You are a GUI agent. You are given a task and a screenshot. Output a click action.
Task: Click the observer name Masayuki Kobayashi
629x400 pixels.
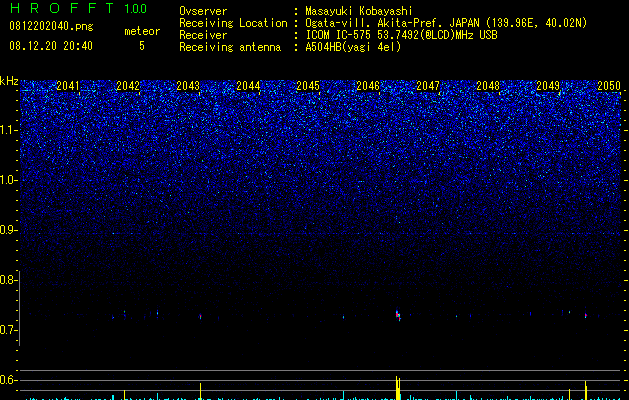tap(359, 11)
